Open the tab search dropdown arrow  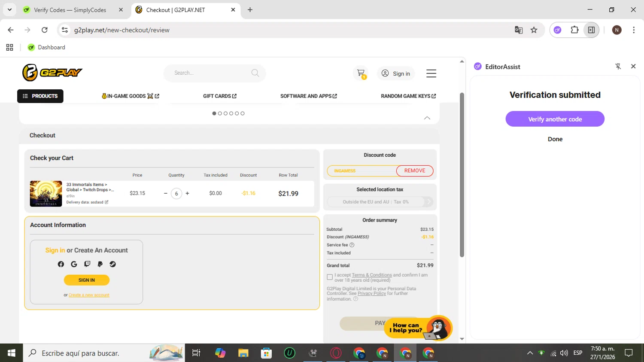click(9, 9)
